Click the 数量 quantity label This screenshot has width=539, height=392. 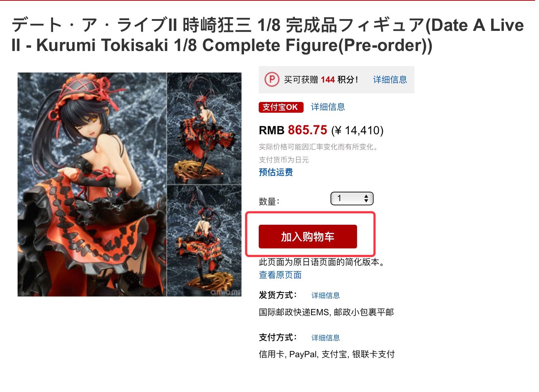pyautogui.click(x=269, y=202)
